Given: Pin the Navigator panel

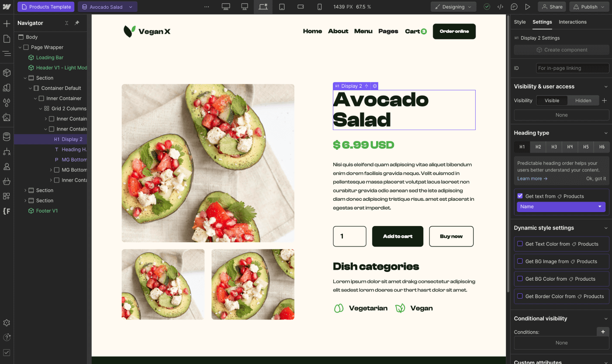Looking at the screenshot, I should tap(77, 23).
